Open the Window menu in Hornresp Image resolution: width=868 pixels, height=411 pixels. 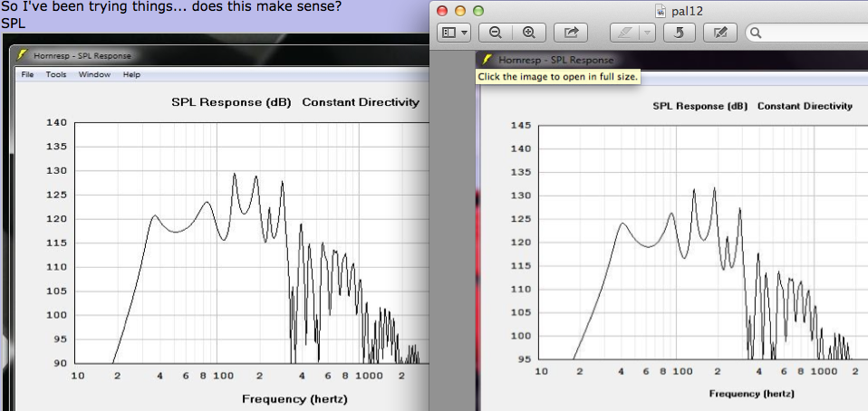[x=94, y=74]
